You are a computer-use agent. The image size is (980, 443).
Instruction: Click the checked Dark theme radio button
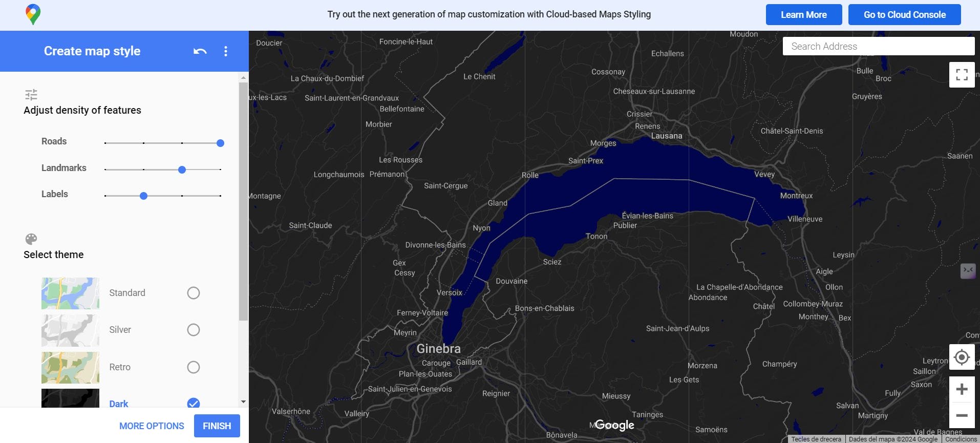click(194, 403)
